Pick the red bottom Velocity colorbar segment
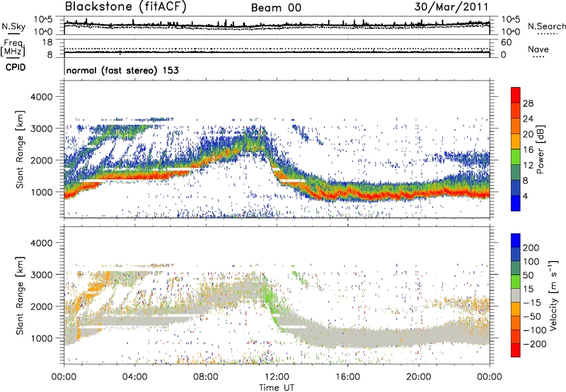The image size is (566, 392). point(516,350)
